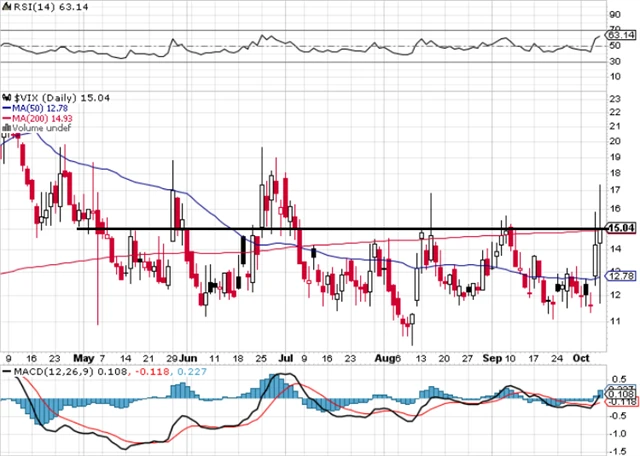Image resolution: width=640 pixels, height=456 pixels.
Task: Select the Sep label on date axis
Action: (490, 356)
